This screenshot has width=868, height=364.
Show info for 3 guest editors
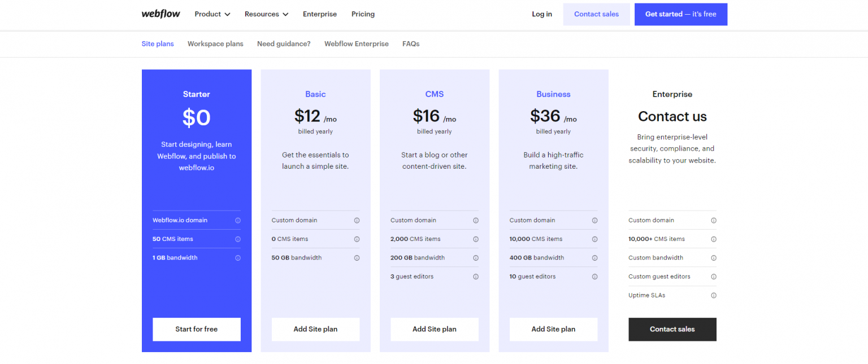(476, 277)
